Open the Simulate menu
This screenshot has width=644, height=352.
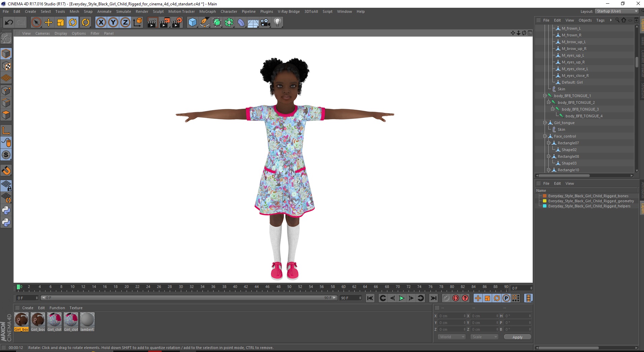[x=124, y=11]
